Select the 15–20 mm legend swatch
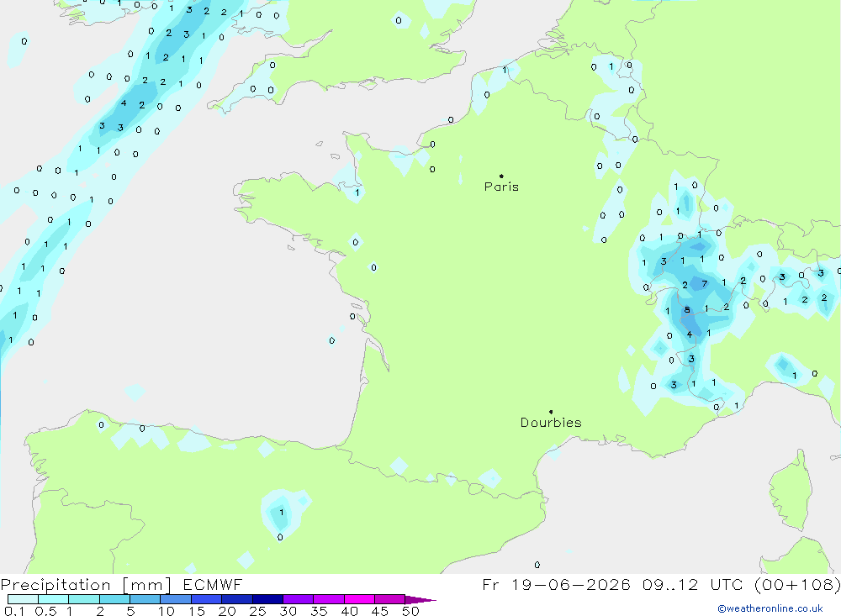The width and height of the screenshot is (841, 616). (x=207, y=599)
